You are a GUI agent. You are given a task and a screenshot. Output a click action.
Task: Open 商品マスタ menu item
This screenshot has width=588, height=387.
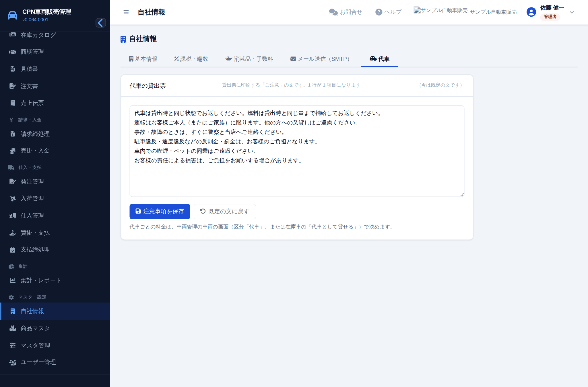tap(55, 329)
